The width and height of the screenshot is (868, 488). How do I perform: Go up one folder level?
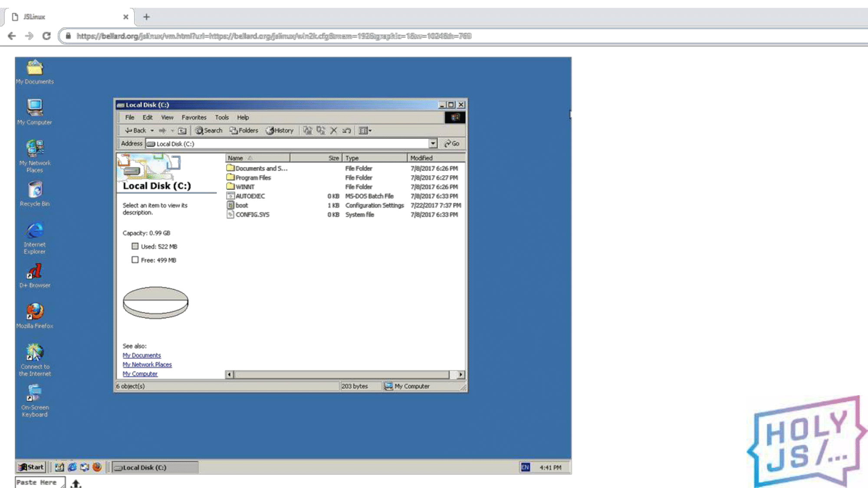182,131
